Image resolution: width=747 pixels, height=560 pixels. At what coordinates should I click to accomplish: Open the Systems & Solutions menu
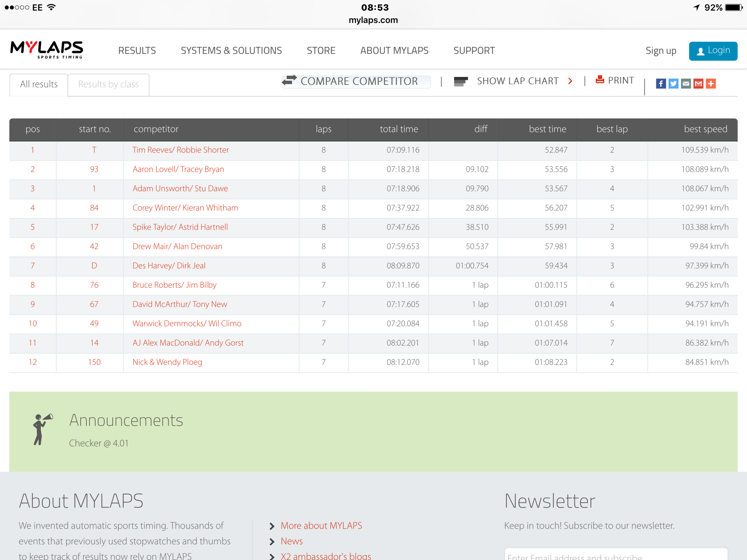[231, 50]
